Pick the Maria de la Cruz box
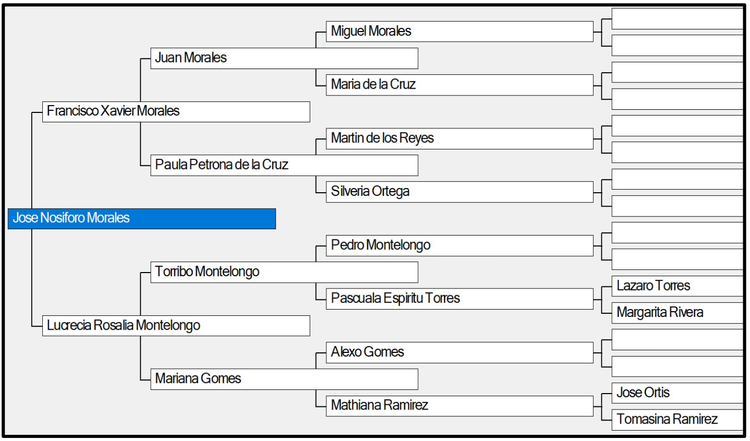 click(460, 85)
